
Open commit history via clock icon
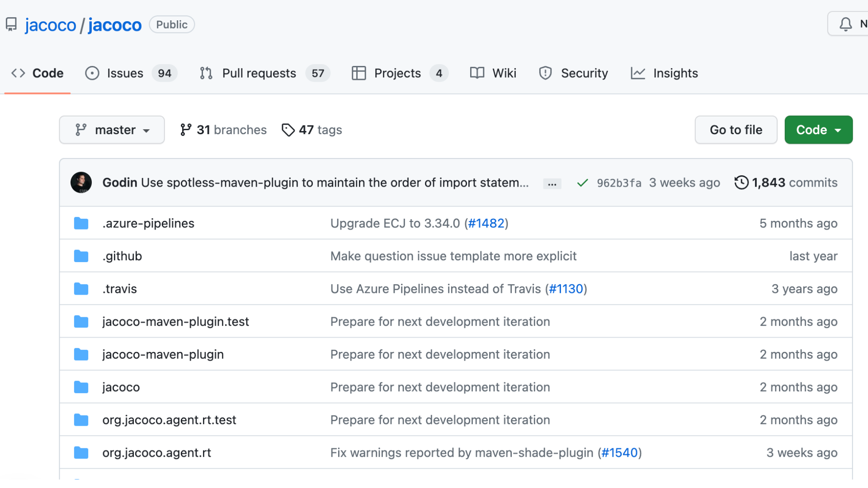pos(741,183)
